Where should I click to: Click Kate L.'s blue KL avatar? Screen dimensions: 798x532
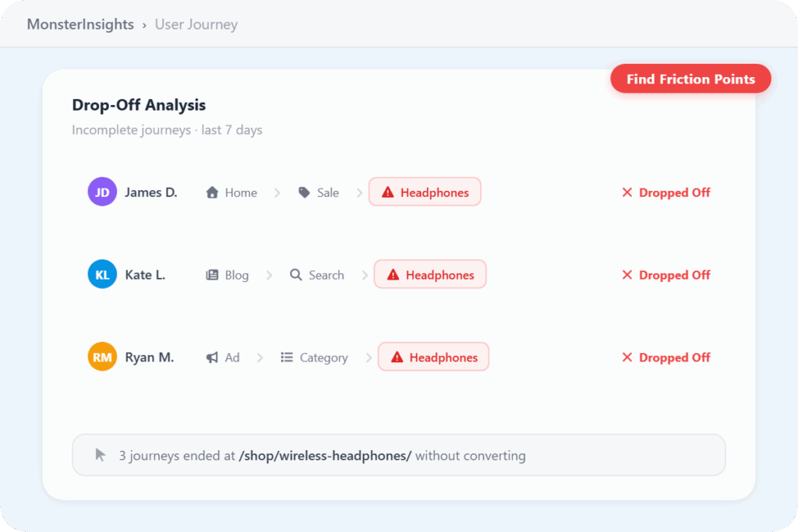102,275
